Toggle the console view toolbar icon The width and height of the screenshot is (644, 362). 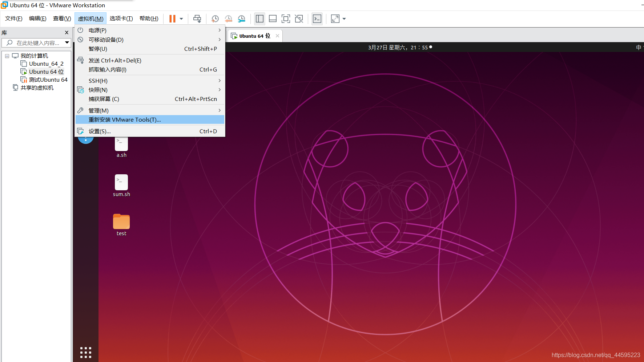pyautogui.click(x=317, y=19)
